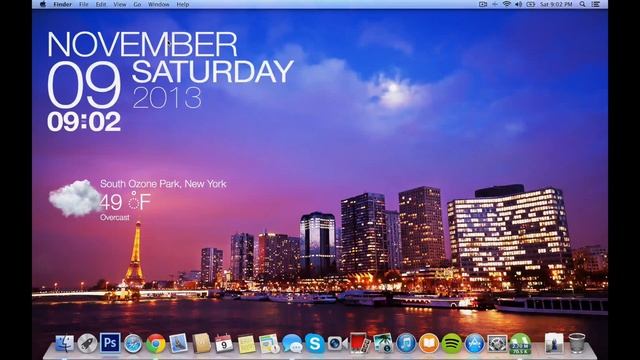Open Calendar icon showing 9

pyautogui.click(x=224, y=344)
